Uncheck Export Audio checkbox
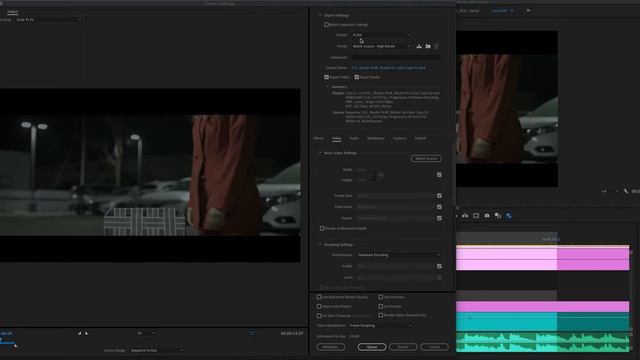Viewport: 640px width, 360px height. pos(356,77)
